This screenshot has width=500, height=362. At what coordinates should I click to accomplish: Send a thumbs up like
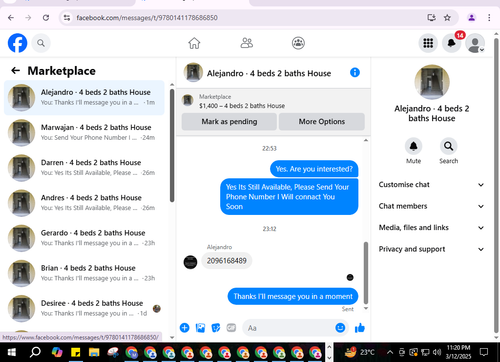pyautogui.click(x=360, y=328)
